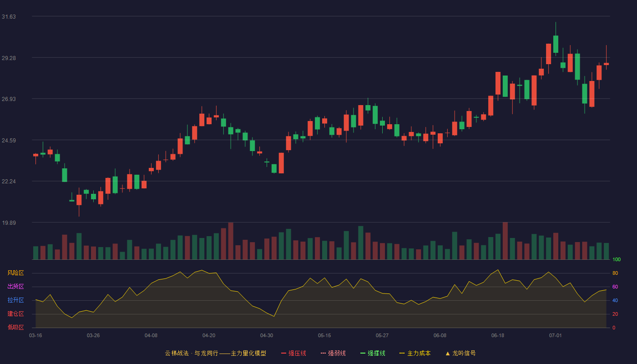Viewport: 637px width, 364px height.
Task: Click the 06-08 date label
Action: click(x=440, y=335)
